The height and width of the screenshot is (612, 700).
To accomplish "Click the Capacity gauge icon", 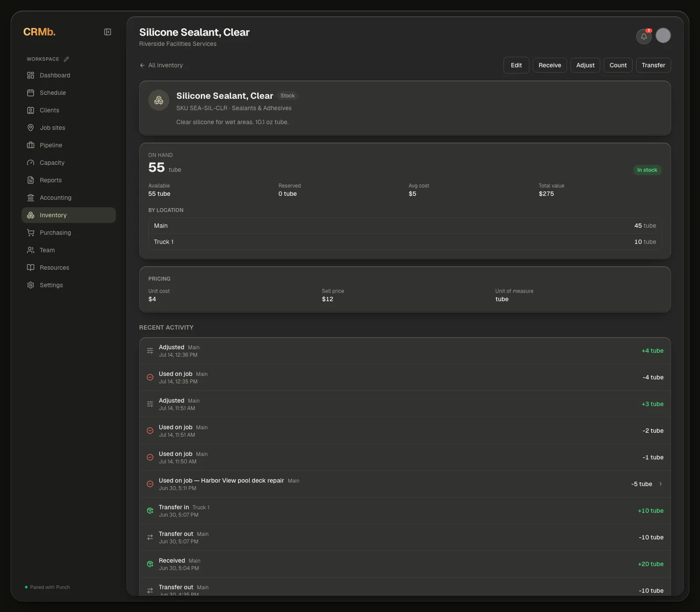I will point(31,163).
